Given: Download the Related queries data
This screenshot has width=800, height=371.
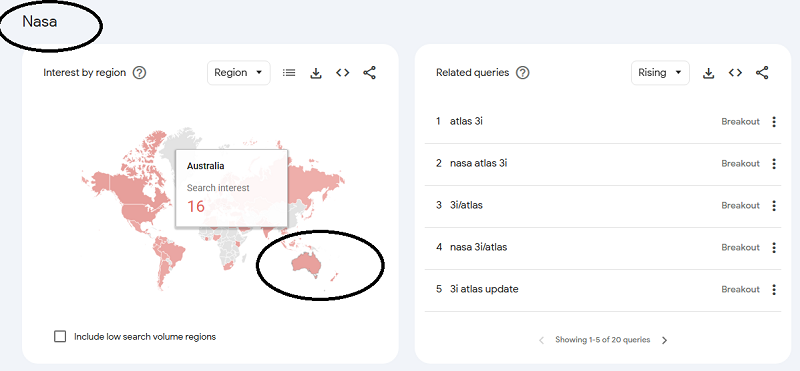Looking at the screenshot, I should [x=708, y=73].
